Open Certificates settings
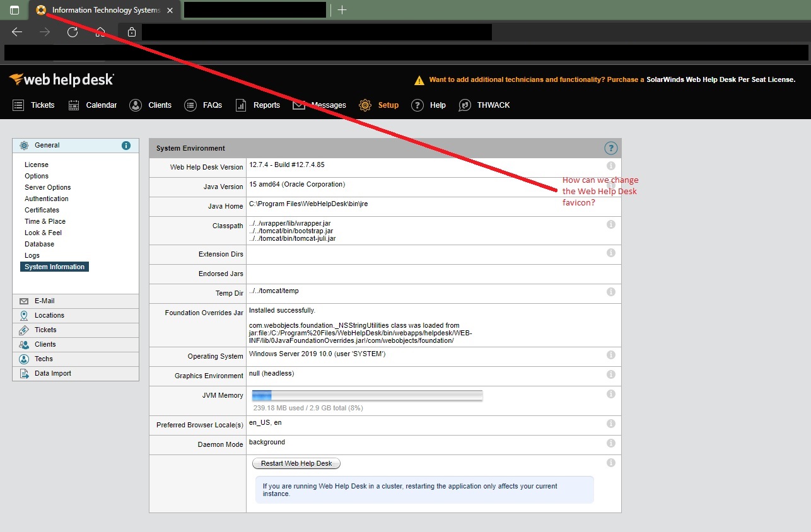Viewport: 811px width, 532px height. coord(42,210)
